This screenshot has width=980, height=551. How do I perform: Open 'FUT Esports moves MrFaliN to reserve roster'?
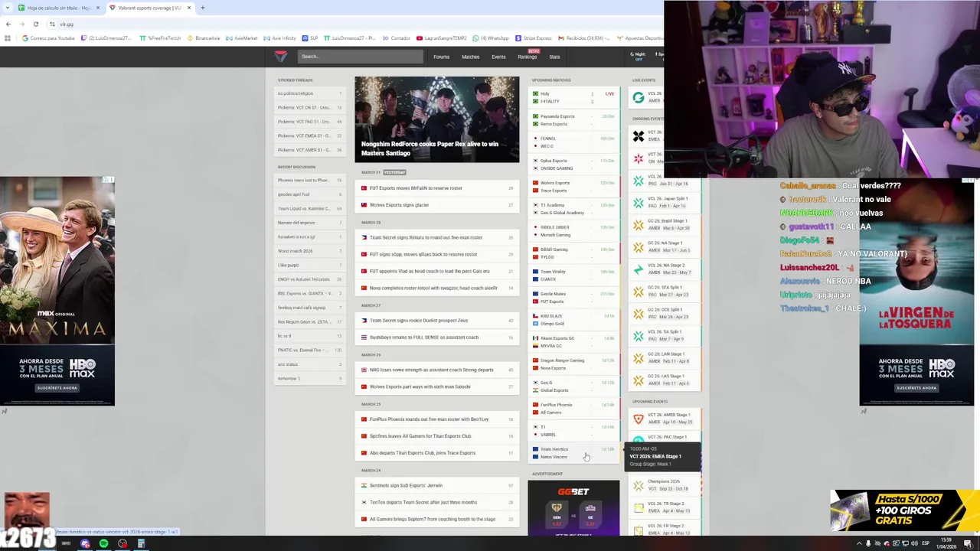[437, 188]
